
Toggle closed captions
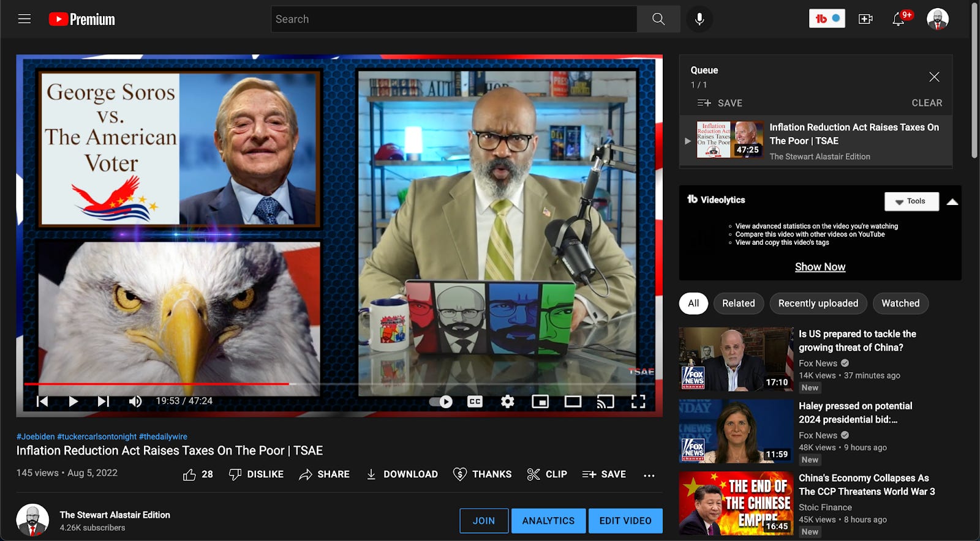click(x=475, y=401)
